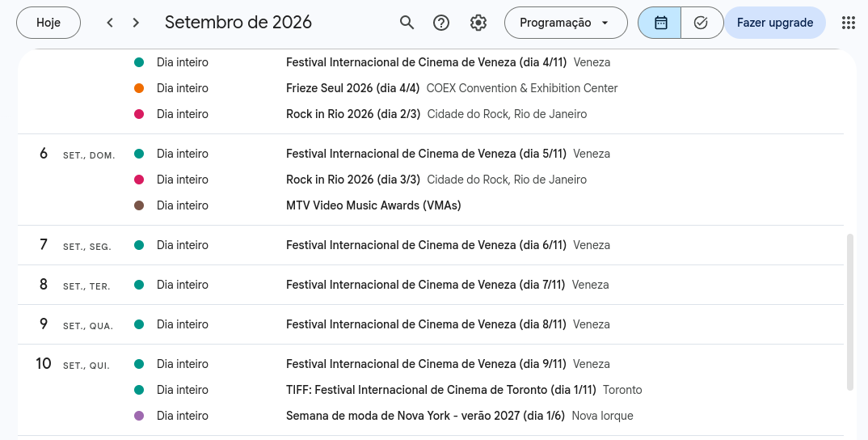Open day 6 SET., DOM. date
The image size is (868, 440).
tap(44, 154)
